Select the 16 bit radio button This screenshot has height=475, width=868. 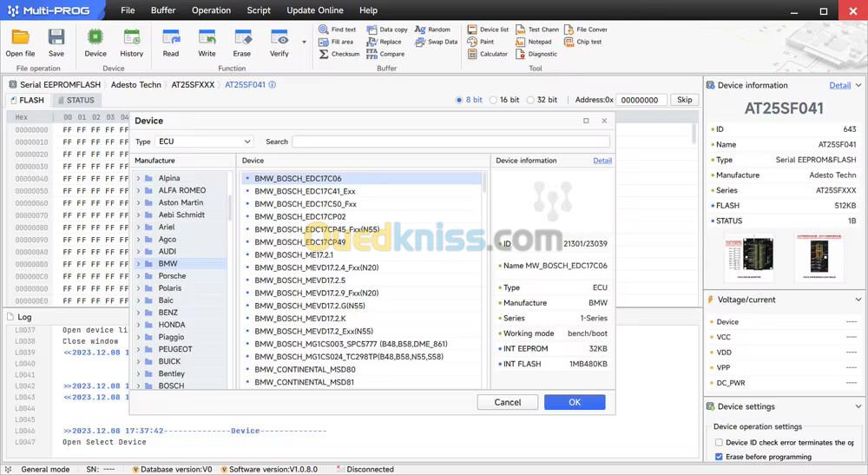494,100
